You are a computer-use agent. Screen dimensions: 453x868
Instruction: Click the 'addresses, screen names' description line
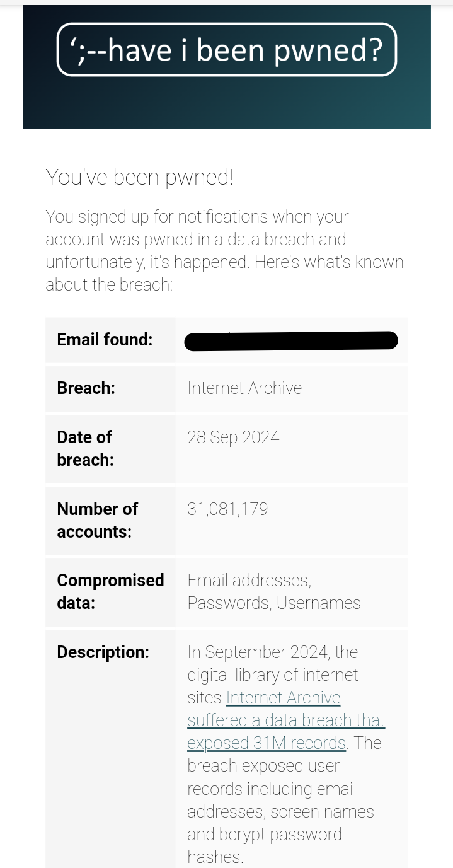pos(280,812)
